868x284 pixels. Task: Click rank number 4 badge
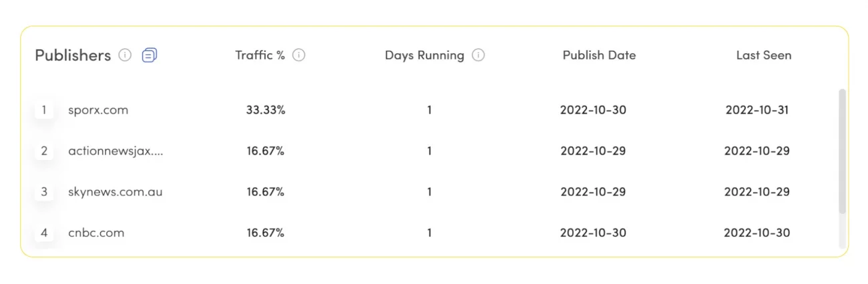(x=44, y=233)
